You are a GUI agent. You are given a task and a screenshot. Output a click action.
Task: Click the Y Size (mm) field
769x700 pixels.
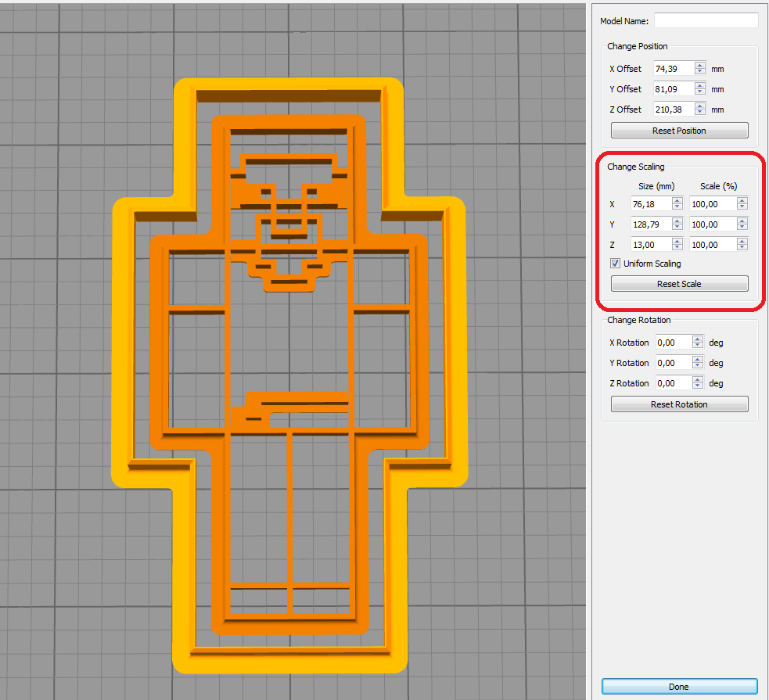coord(652,224)
